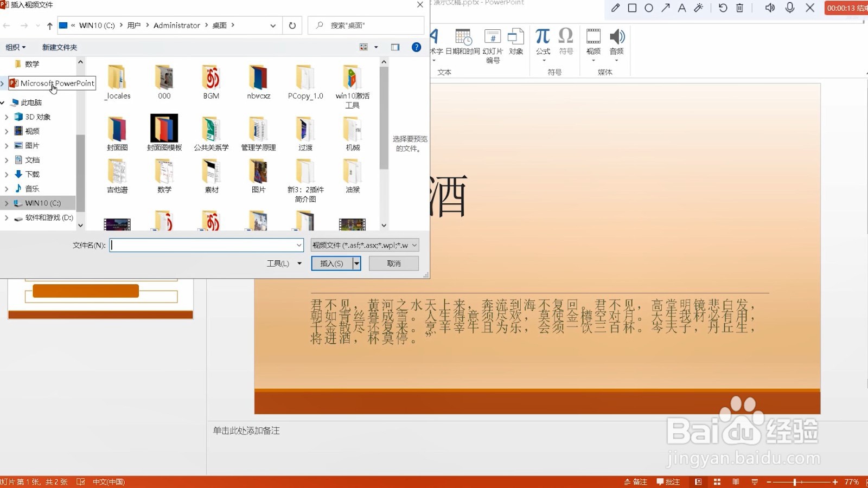The image size is (868, 488).
Task: Select 视频 in the navigation tree
Action: [32, 131]
